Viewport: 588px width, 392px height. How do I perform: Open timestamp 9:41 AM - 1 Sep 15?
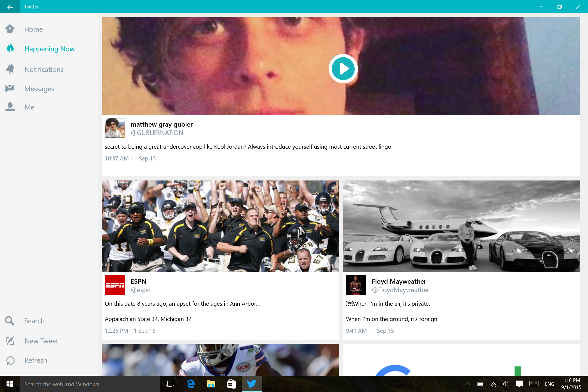tap(370, 331)
